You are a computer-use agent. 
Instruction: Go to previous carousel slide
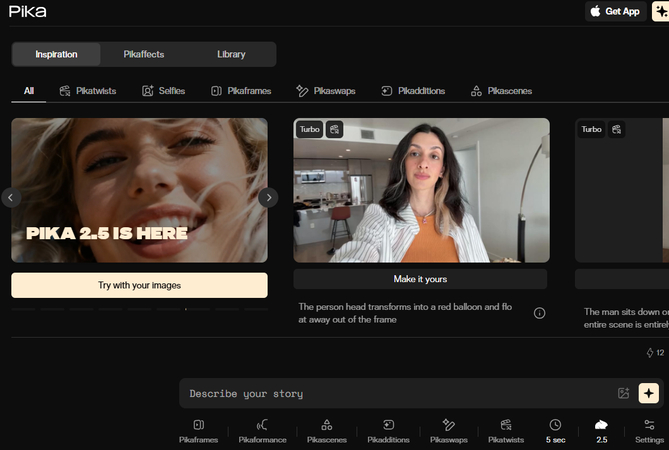coord(11,197)
